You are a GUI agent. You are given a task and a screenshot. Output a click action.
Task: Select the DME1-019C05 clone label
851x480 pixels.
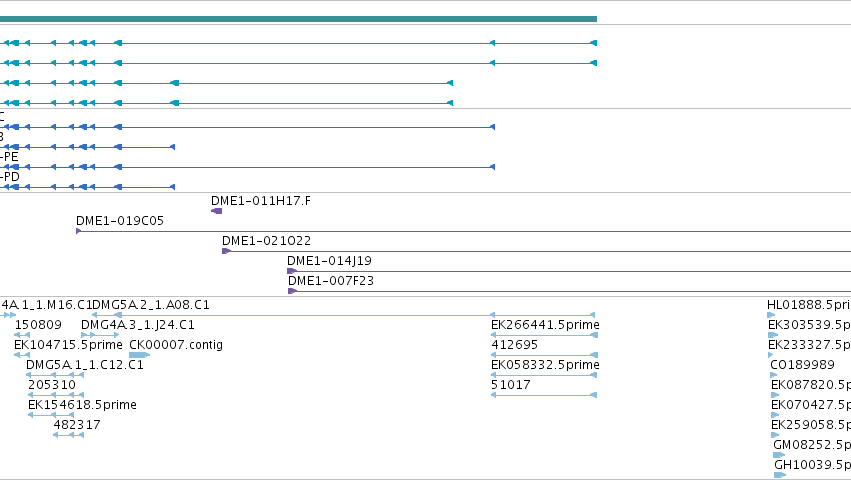pyautogui.click(x=120, y=221)
